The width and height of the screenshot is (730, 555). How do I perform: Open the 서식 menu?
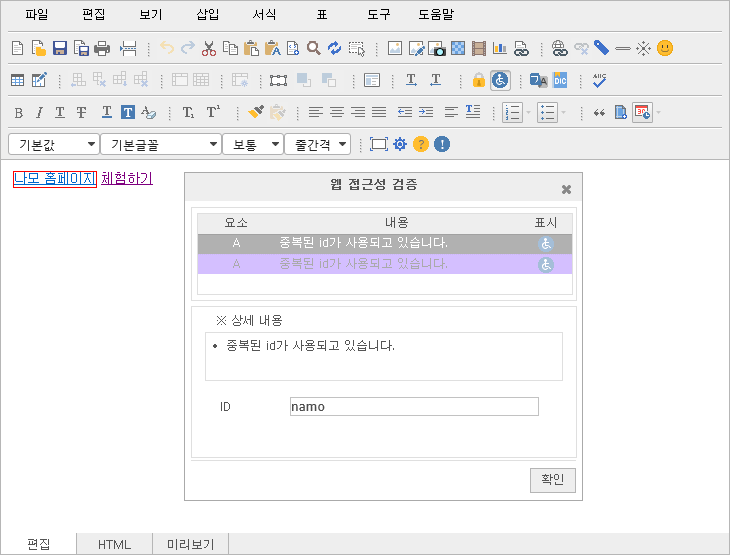pyautogui.click(x=264, y=15)
